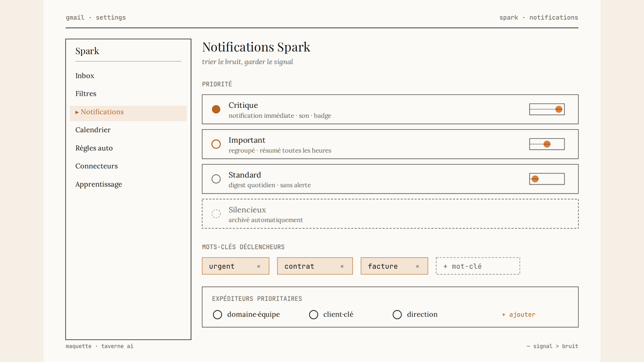Click the urgent keyword chip label
Viewport: 644px width, 362px height.
[222, 267]
